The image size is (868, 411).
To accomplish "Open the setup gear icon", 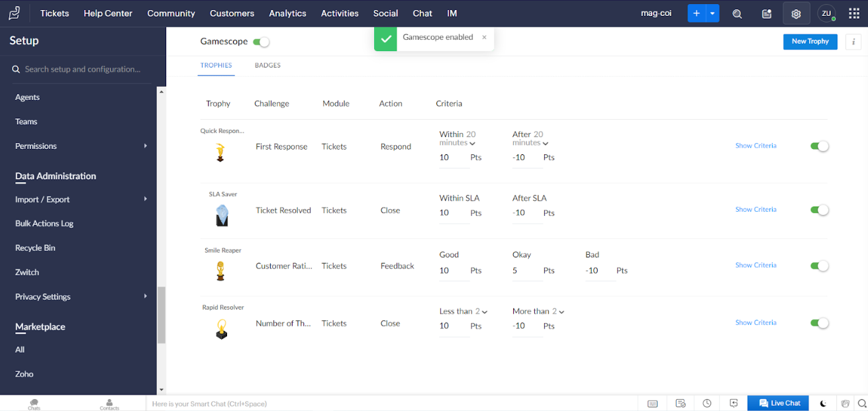I will tap(796, 13).
